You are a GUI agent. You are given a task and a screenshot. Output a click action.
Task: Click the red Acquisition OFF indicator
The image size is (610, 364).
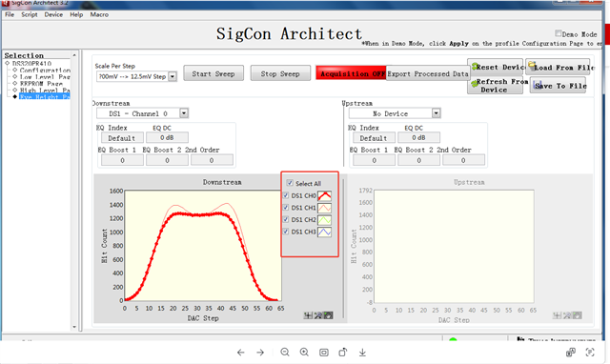352,73
